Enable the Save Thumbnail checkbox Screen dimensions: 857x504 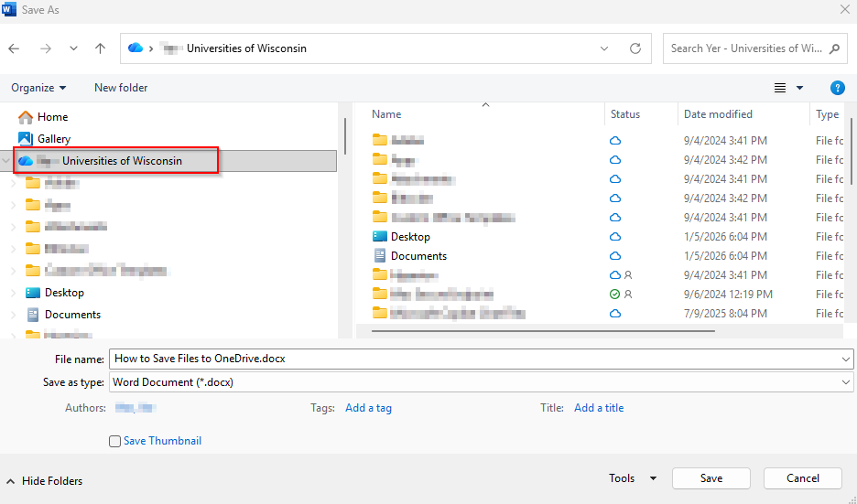pos(115,442)
